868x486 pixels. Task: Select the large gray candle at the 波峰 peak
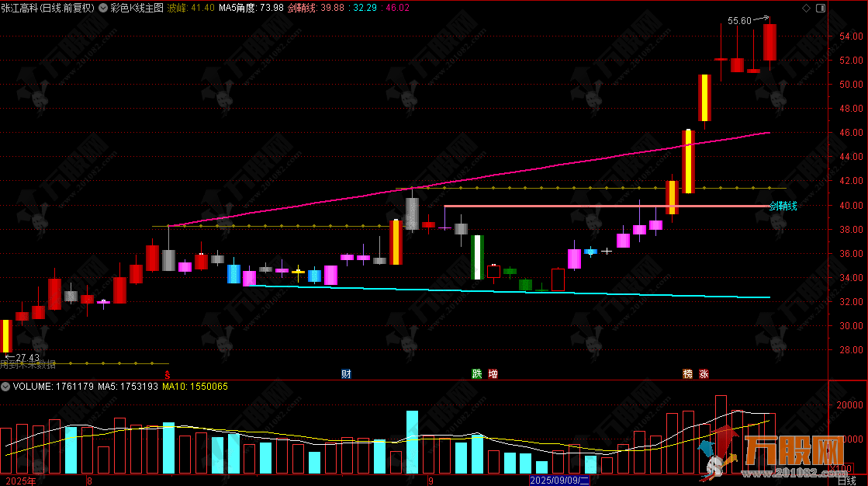pyautogui.click(x=412, y=213)
